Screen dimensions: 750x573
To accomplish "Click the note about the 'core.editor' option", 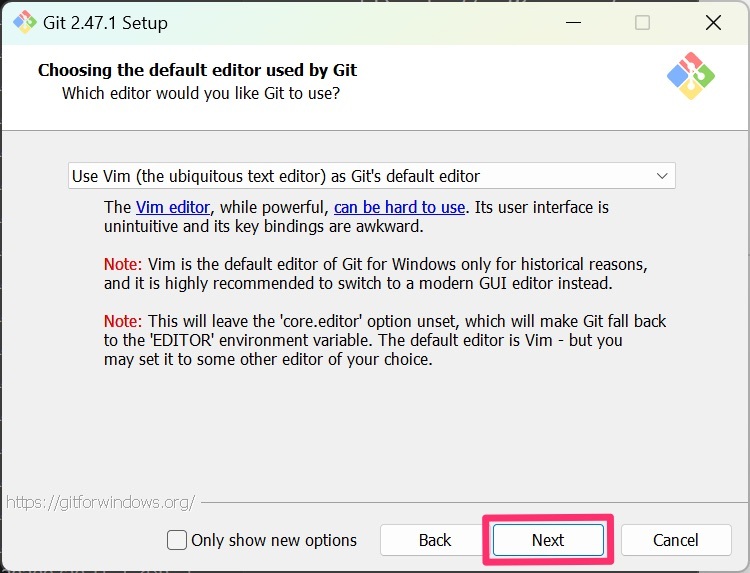I will [x=385, y=340].
